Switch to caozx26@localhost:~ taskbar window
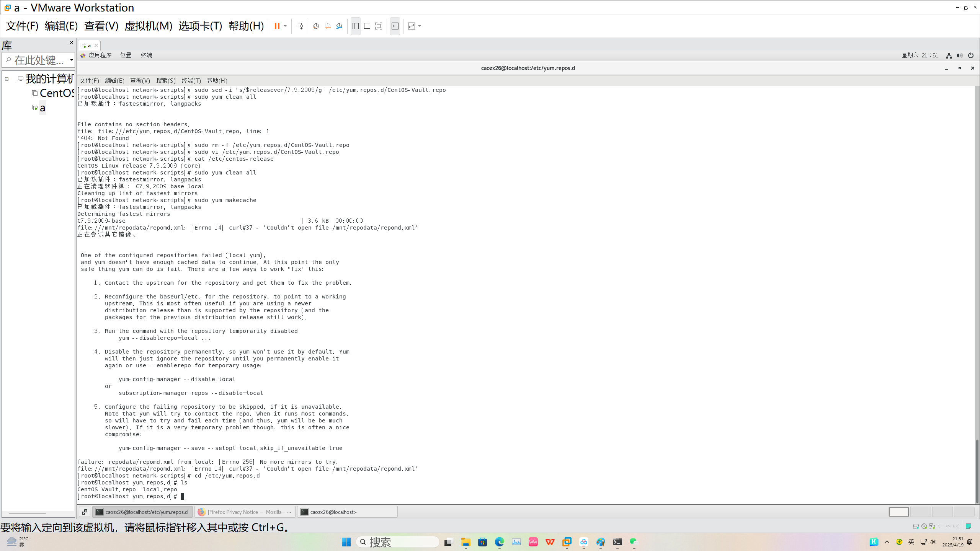980x551 pixels. (347, 512)
